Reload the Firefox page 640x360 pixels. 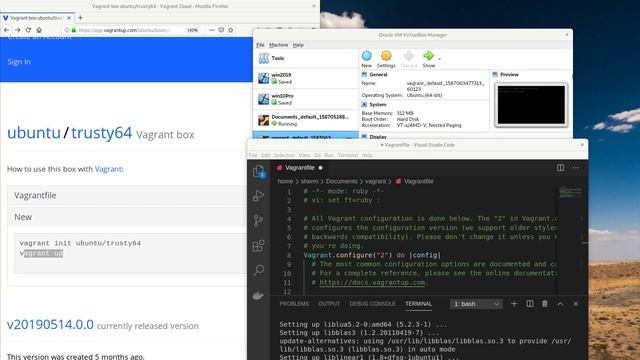(28, 30)
